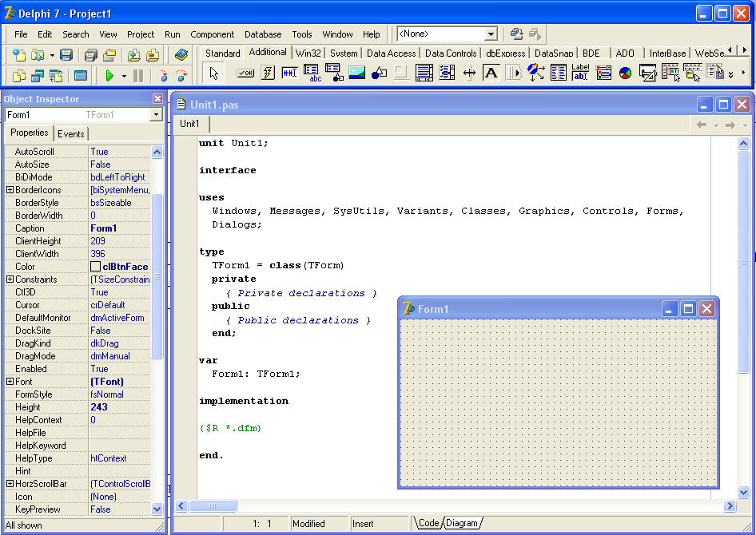Click the View Unit icon
Viewport: 756px width, 535px height.
[19, 76]
